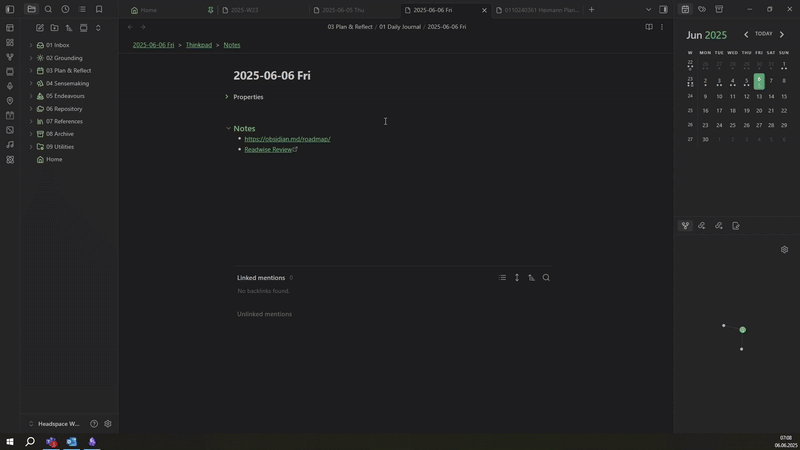The image size is (800, 450).
Task: Click the canvas grid ribbon icon
Action: point(10,42)
